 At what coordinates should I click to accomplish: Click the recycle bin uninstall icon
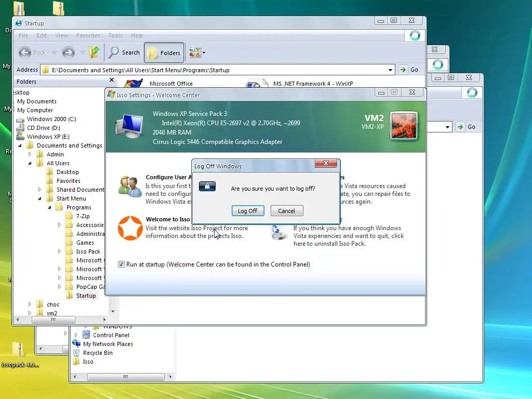tap(279, 232)
